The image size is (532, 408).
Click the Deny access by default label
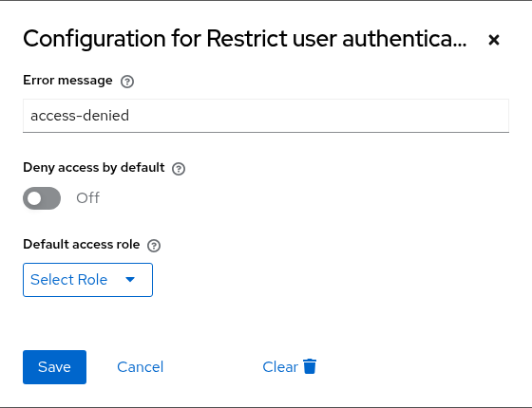coord(94,168)
